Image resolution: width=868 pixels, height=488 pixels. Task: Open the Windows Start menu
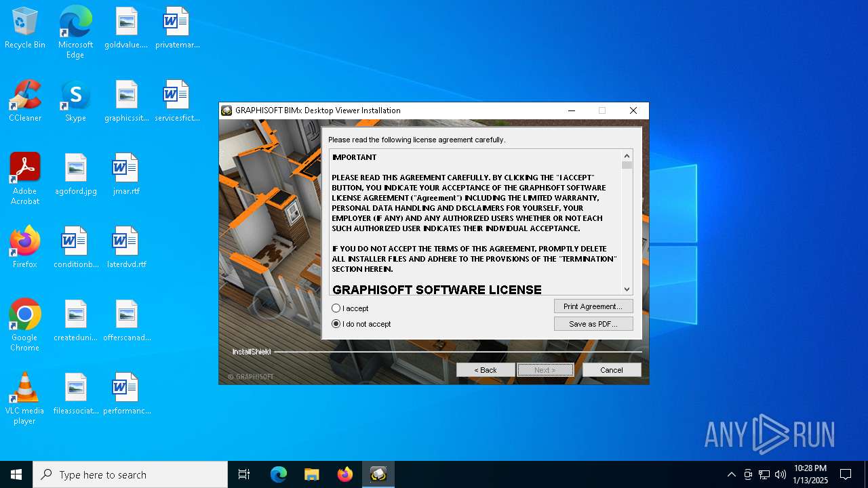click(x=16, y=474)
